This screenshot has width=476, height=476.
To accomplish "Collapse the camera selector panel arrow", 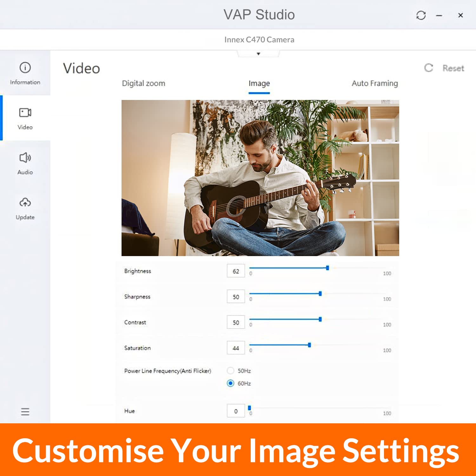I will tap(258, 53).
